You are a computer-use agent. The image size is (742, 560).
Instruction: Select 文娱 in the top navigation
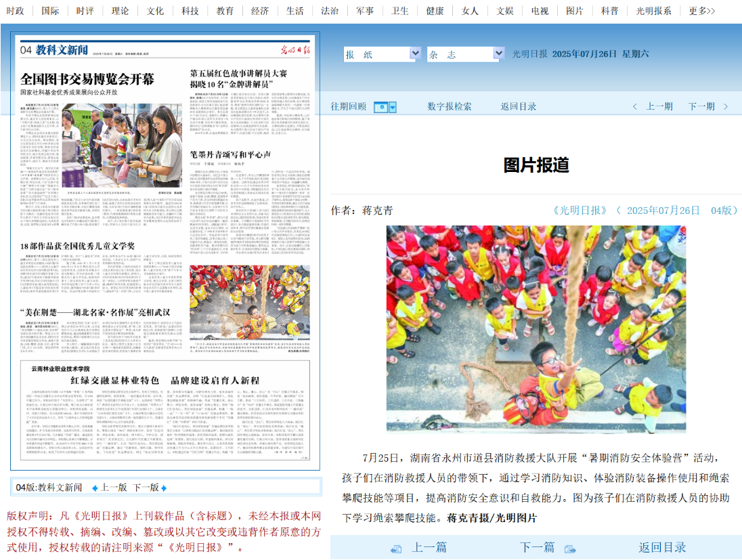[x=505, y=11]
